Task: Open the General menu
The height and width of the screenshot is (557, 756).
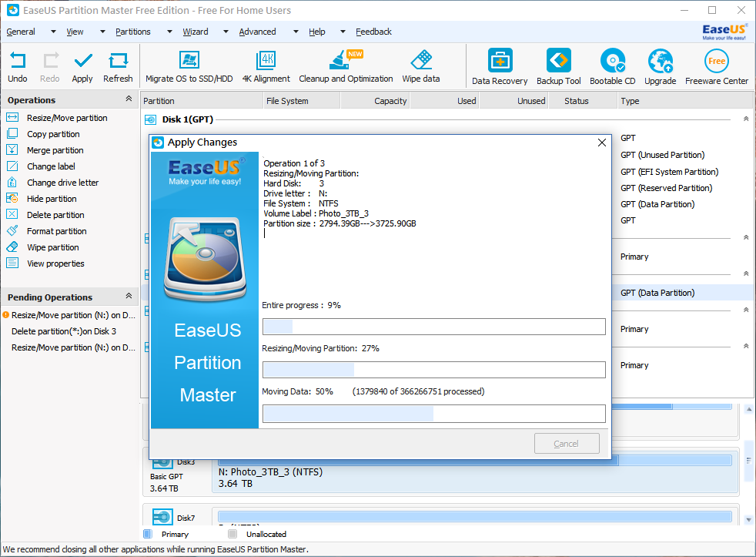Action: point(21,32)
